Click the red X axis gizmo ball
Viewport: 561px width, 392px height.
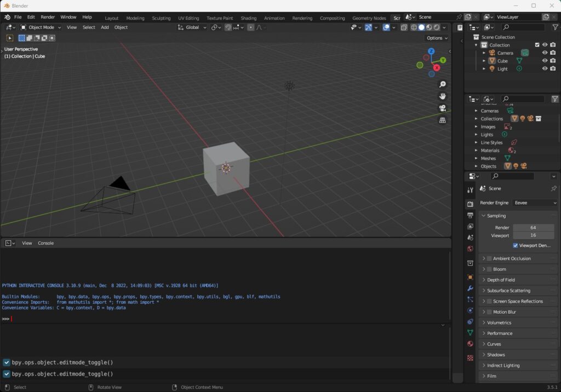[x=437, y=68]
